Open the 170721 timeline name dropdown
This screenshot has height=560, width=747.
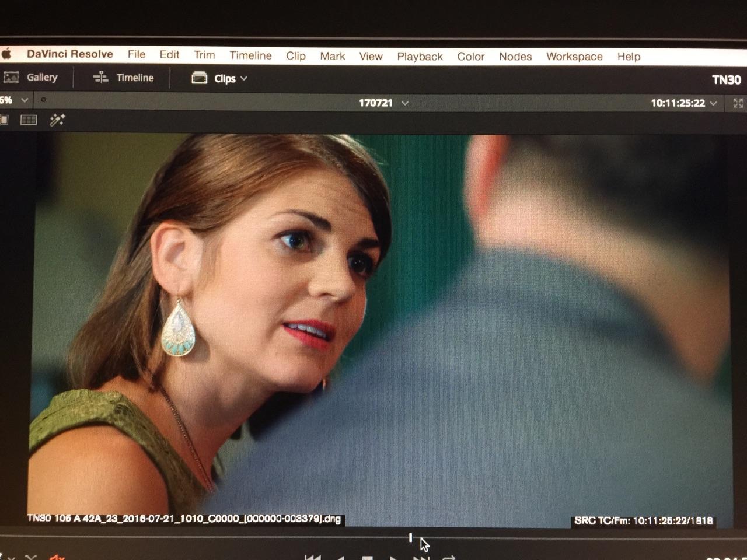pyautogui.click(x=383, y=103)
